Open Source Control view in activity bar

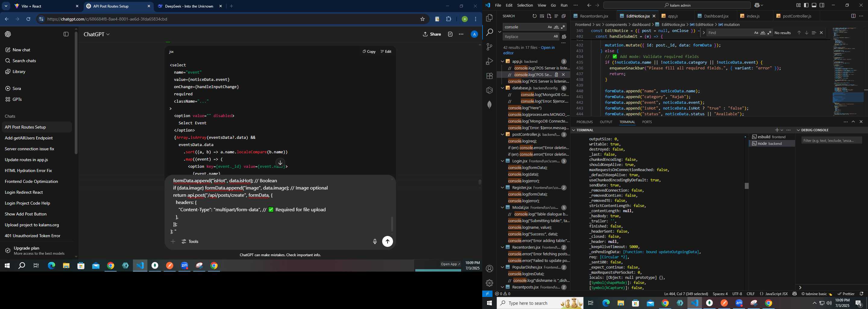point(489,46)
